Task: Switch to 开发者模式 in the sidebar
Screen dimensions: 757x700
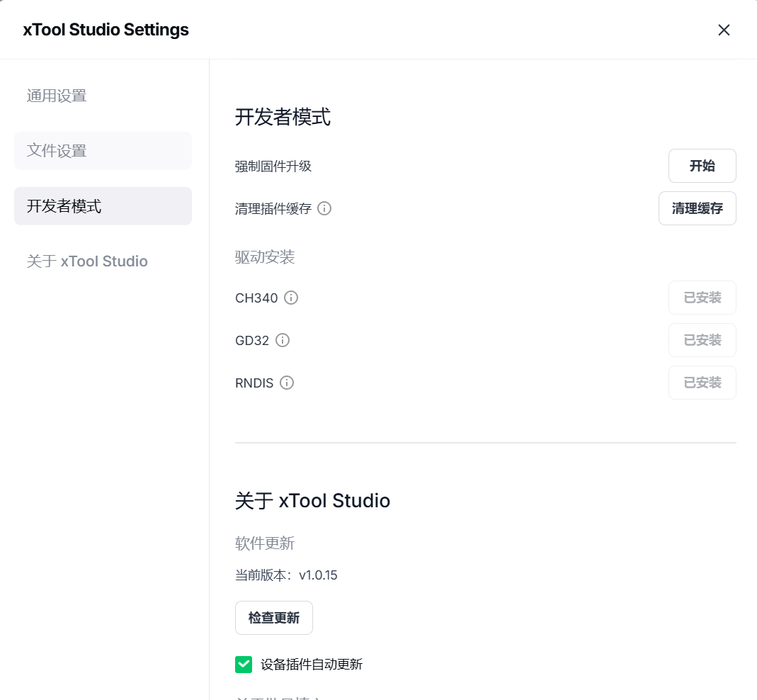Action: 64,206
